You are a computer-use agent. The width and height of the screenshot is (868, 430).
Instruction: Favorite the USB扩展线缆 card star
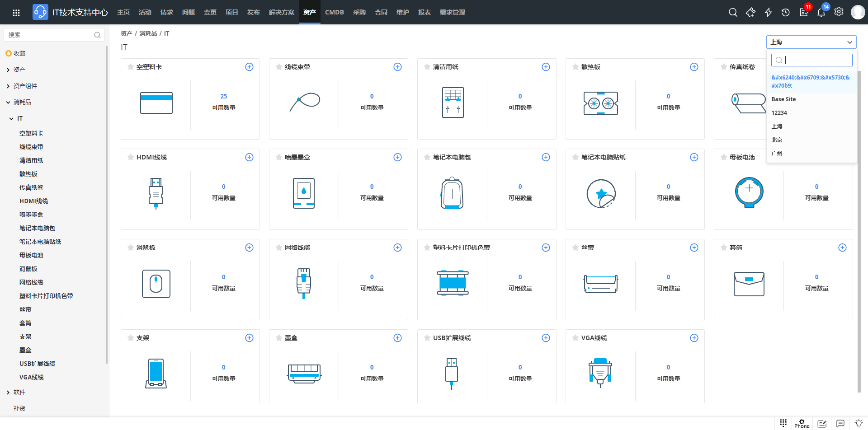[x=427, y=338]
